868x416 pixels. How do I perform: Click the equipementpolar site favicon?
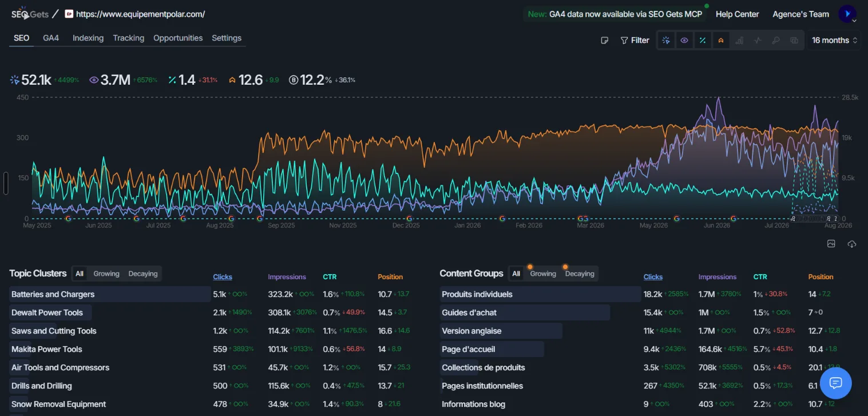click(x=69, y=14)
